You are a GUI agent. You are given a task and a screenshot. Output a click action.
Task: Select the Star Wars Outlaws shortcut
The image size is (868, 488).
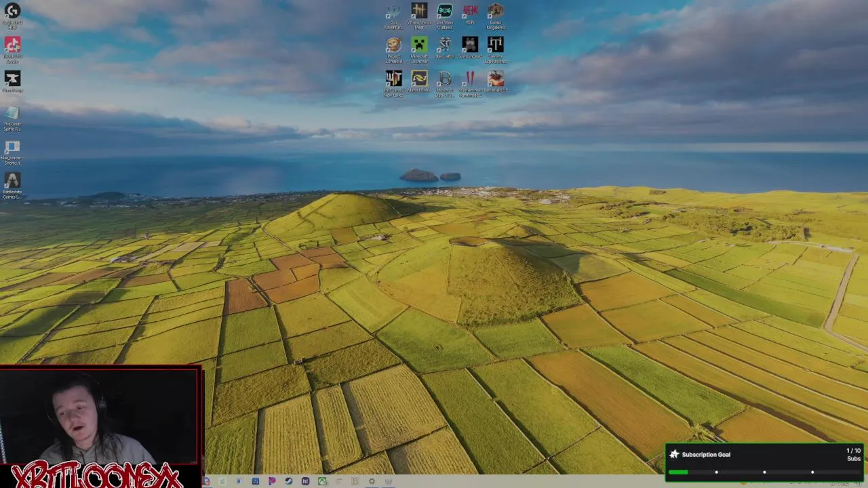[444, 16]
